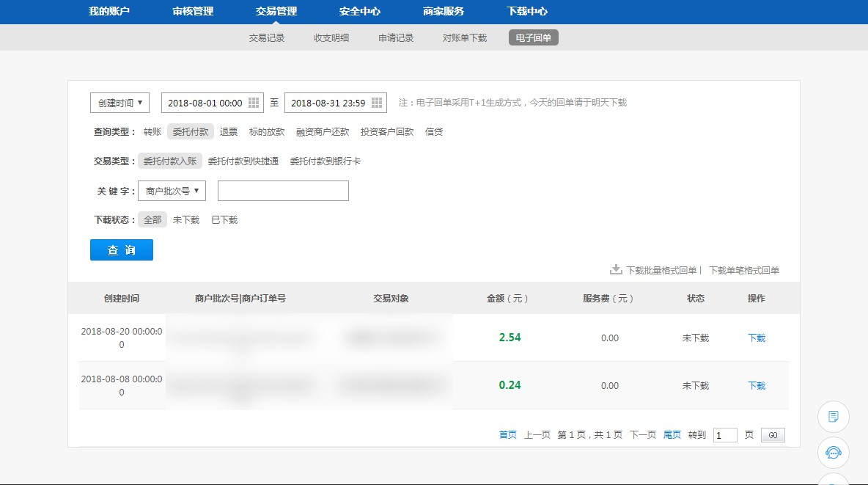868x485 pixels.
Task: Click the page number input box
Action: click(x=725, y=435)
